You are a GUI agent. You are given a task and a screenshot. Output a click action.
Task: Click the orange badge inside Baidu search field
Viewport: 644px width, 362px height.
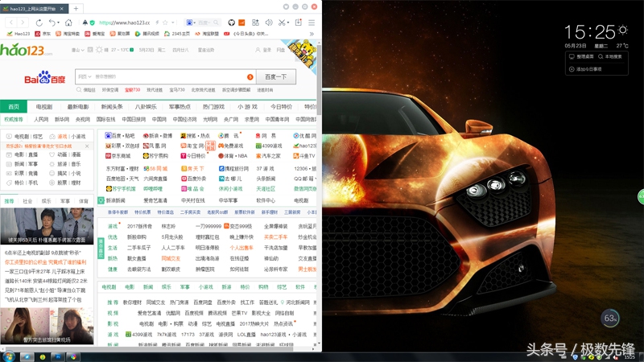(250, 76)
